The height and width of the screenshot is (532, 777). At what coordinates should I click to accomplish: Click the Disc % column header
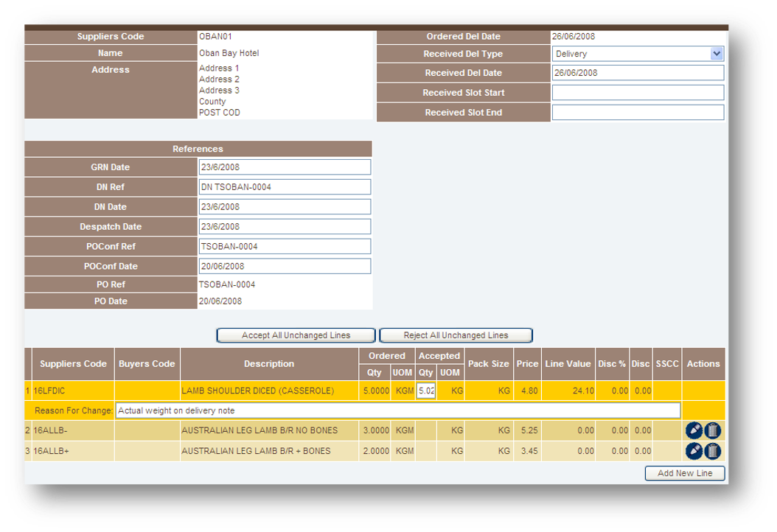(x=612, y=364)
